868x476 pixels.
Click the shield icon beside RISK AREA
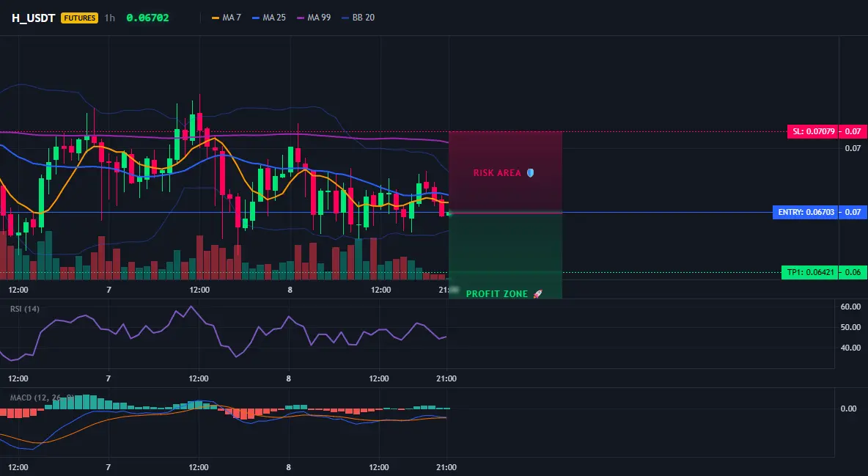[x=530, y=173]
